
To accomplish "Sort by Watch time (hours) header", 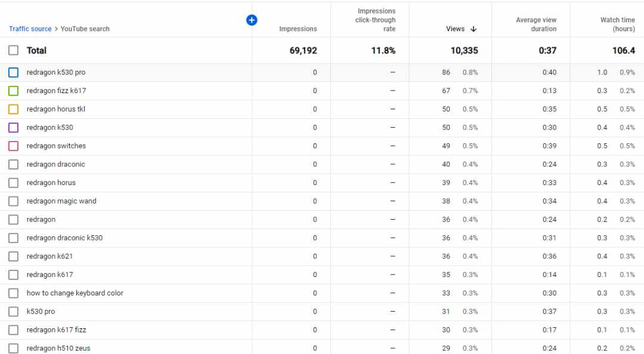I will 617,24.
